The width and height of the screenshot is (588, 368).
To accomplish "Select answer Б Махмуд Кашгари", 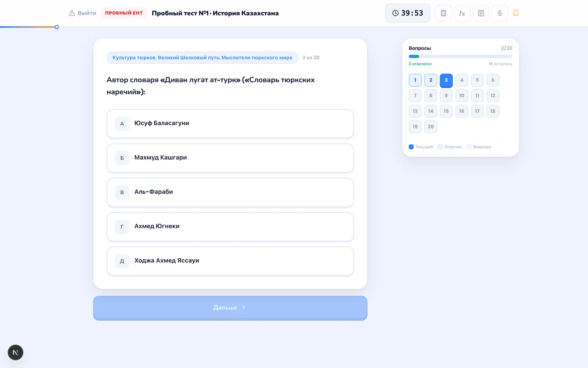I will tap(230, 158).
